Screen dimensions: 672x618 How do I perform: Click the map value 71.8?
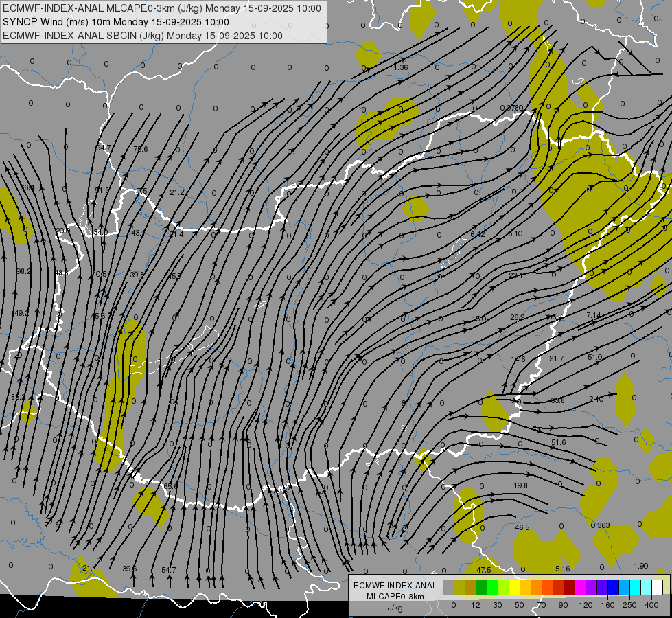pos(53,524)
